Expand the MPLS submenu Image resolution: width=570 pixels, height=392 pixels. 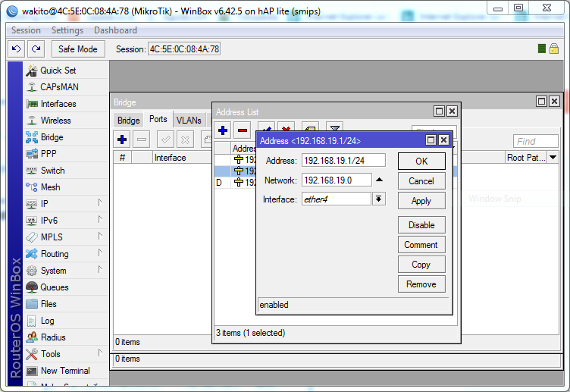(x=100, y=237)
